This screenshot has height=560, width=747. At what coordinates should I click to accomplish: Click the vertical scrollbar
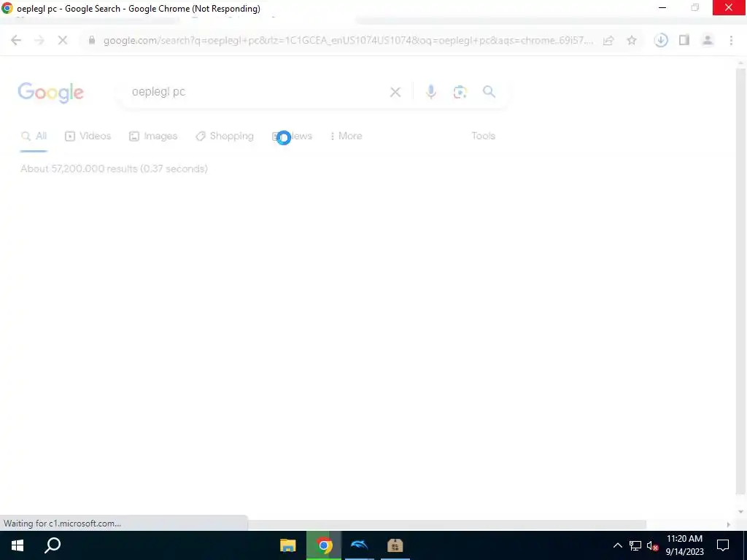[x=740, y=281]
